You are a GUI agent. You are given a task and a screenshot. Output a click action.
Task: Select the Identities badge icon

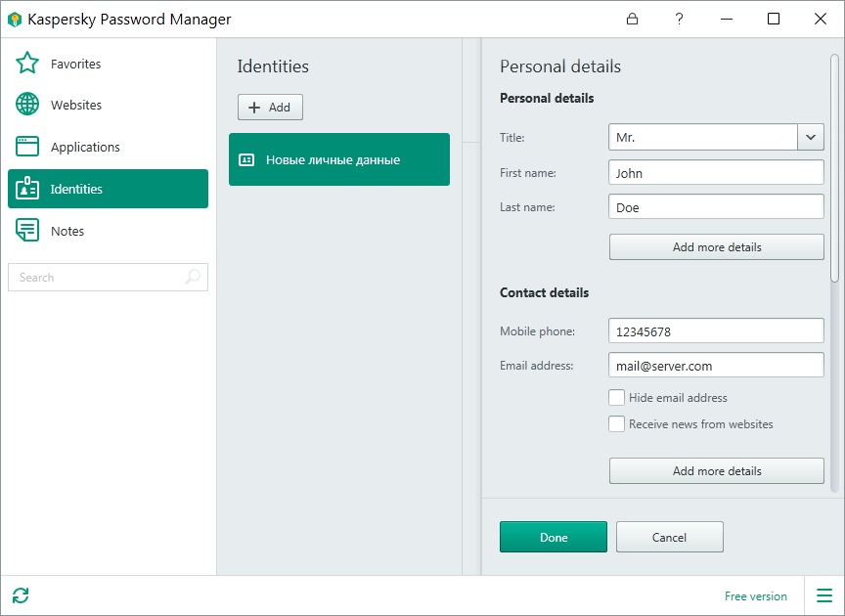click(x=26, y=189)
